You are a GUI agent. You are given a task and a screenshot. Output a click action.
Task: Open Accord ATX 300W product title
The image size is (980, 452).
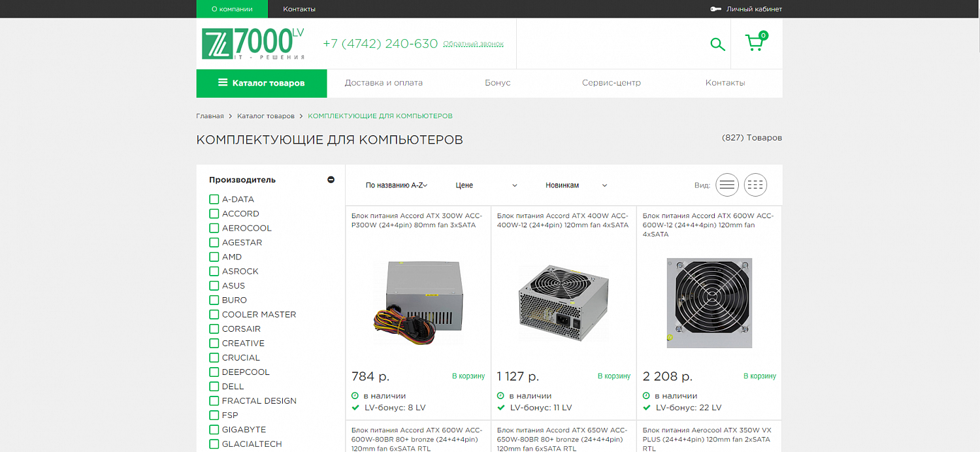point(417,220)
